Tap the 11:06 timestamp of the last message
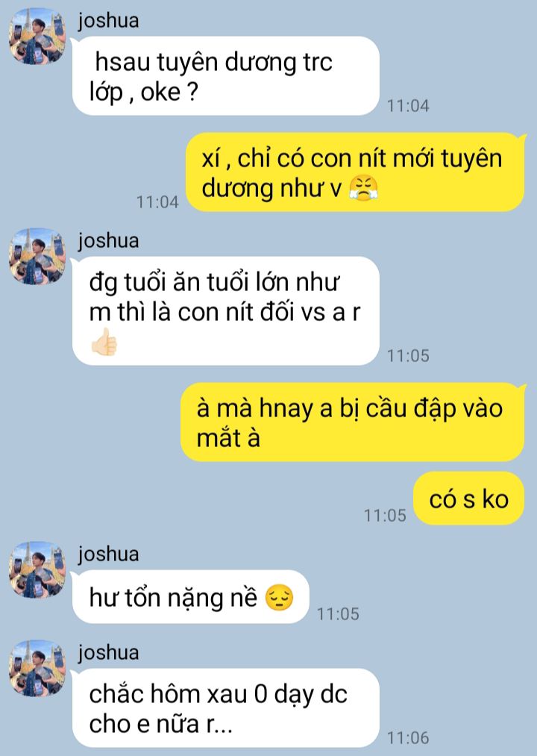The image size is (537, 756). pos(408,737)
